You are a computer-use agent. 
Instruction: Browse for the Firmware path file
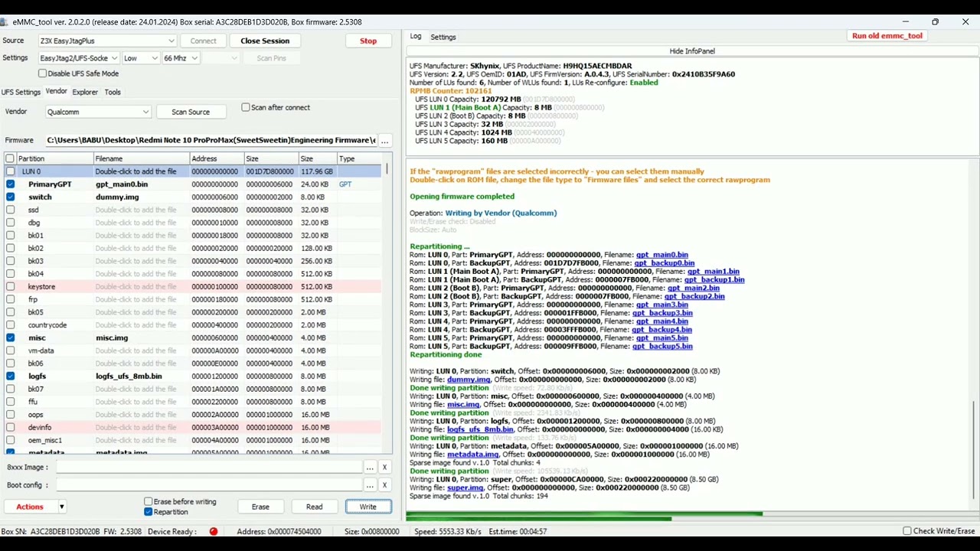[x=385, y=140]
